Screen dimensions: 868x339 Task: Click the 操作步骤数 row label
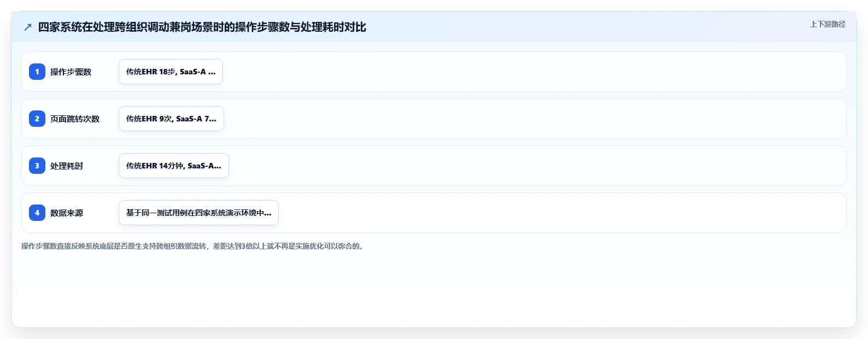point(71,72)
